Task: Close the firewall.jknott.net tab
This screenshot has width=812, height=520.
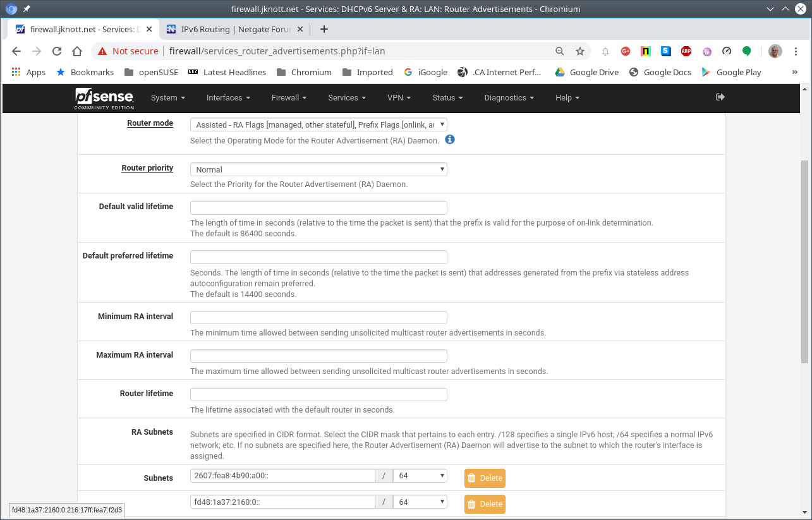Action: point(148,29)
